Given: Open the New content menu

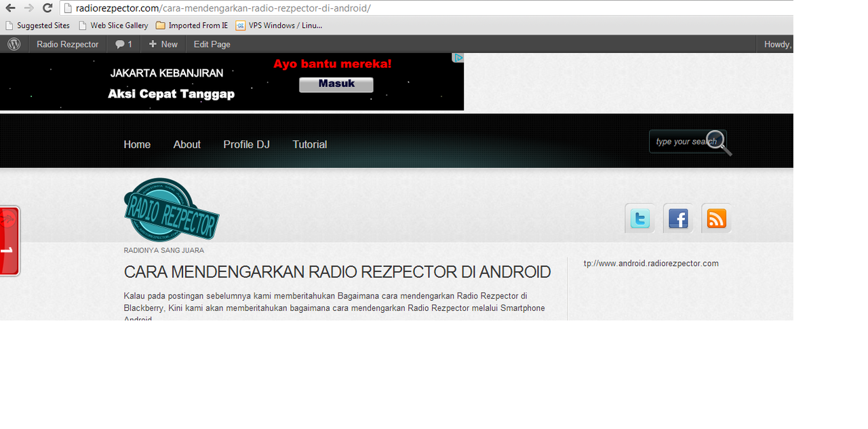Looking at the screenshot, I should coord(163,44).
